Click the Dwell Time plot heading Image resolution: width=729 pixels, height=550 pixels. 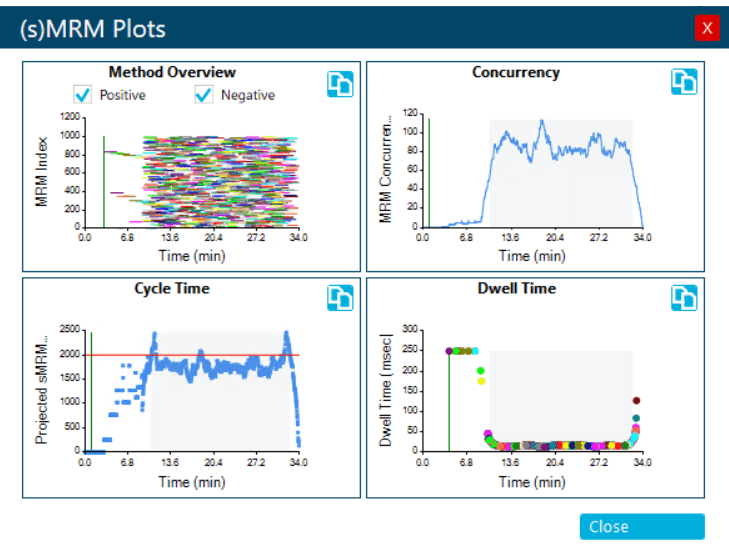[515, 289]
